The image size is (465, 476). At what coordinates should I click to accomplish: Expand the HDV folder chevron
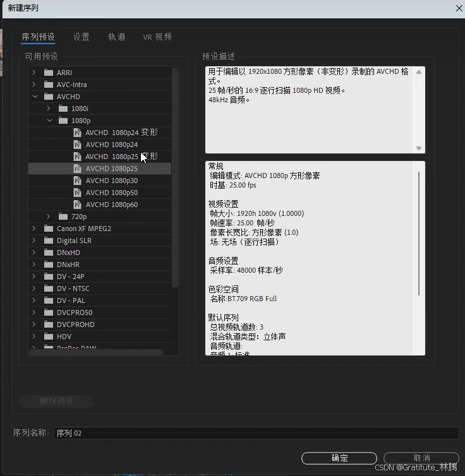(x=34, y=336)
